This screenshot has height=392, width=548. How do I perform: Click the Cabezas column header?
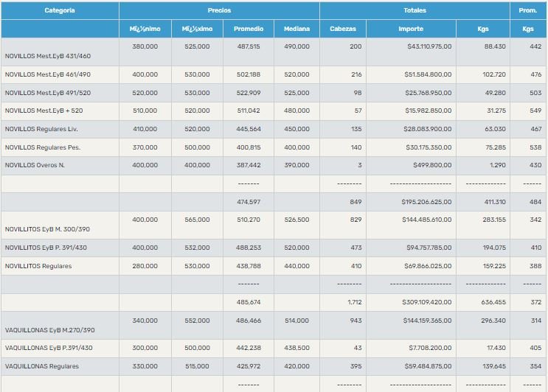[x=341, y=29]
